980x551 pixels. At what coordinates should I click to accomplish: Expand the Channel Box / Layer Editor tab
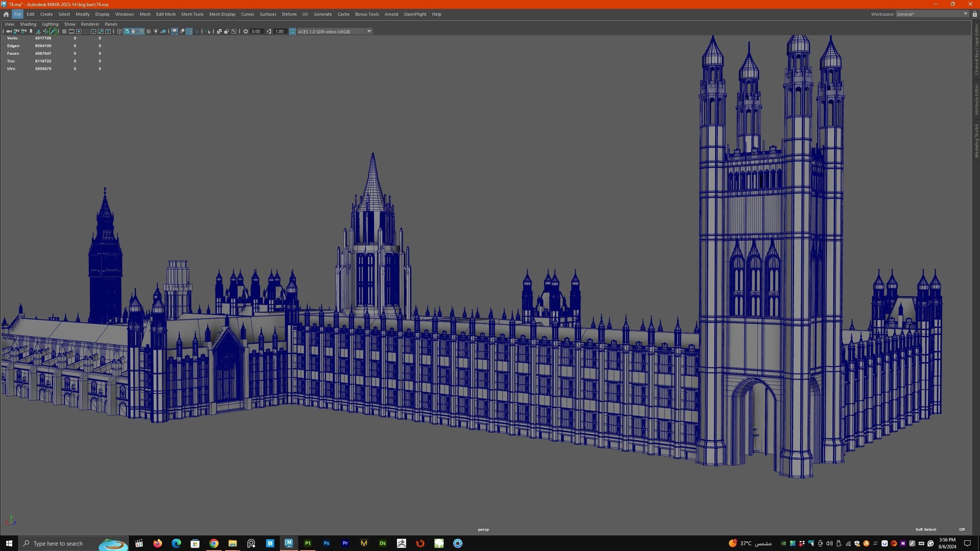tap(977, 49)
